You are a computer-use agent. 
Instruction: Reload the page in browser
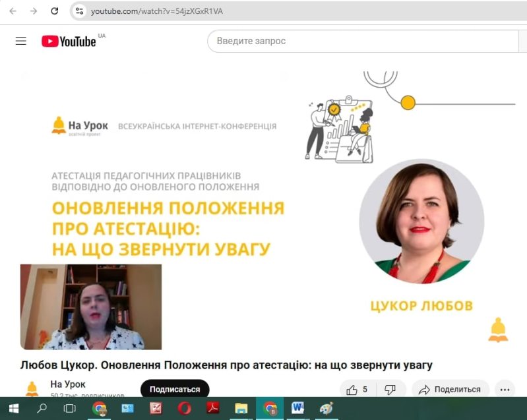point(55,11)
